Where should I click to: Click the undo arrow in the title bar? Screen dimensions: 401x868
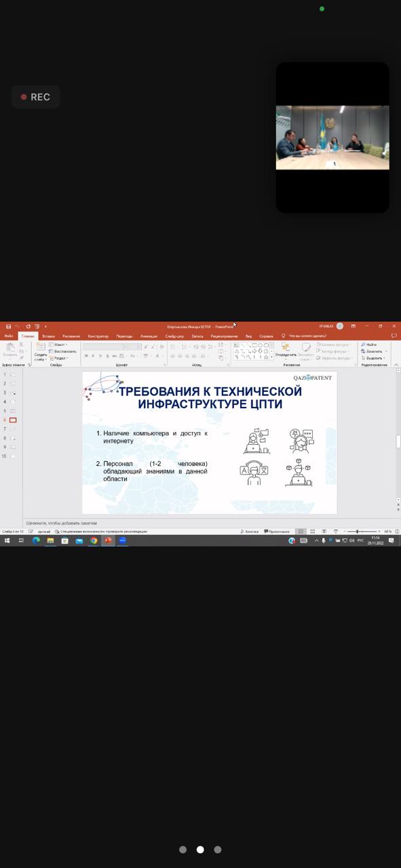tap(18, 326)
